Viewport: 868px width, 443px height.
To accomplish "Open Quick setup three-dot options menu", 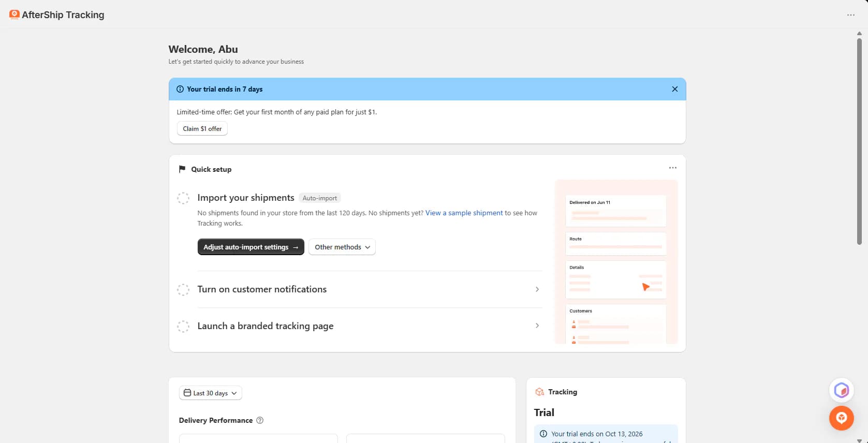I will [672, 168].
